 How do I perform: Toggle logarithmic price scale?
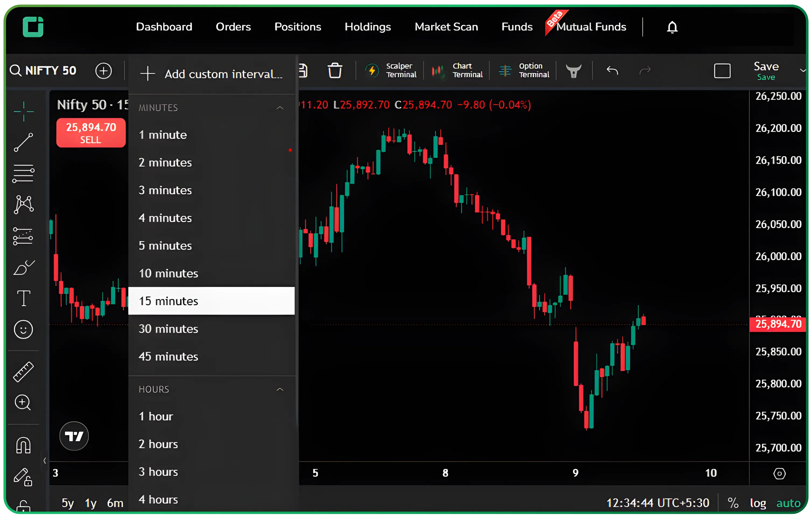[758, 503]
